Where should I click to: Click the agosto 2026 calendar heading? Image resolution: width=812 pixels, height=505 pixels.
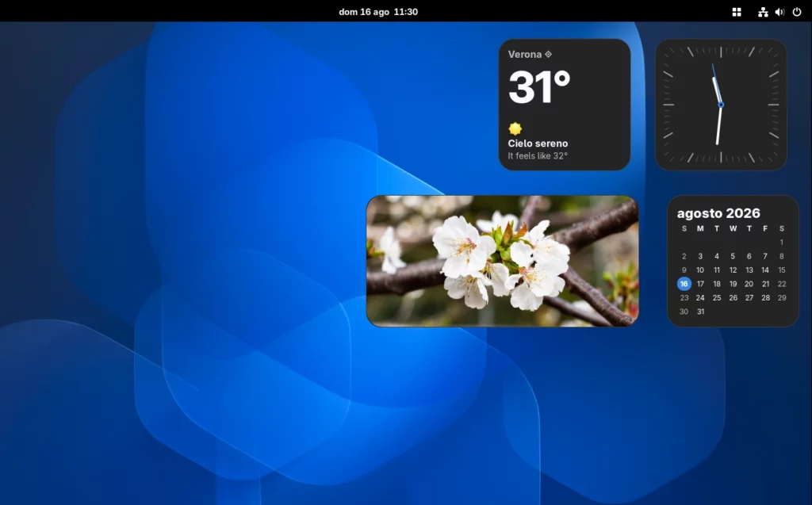pos(718,213)
